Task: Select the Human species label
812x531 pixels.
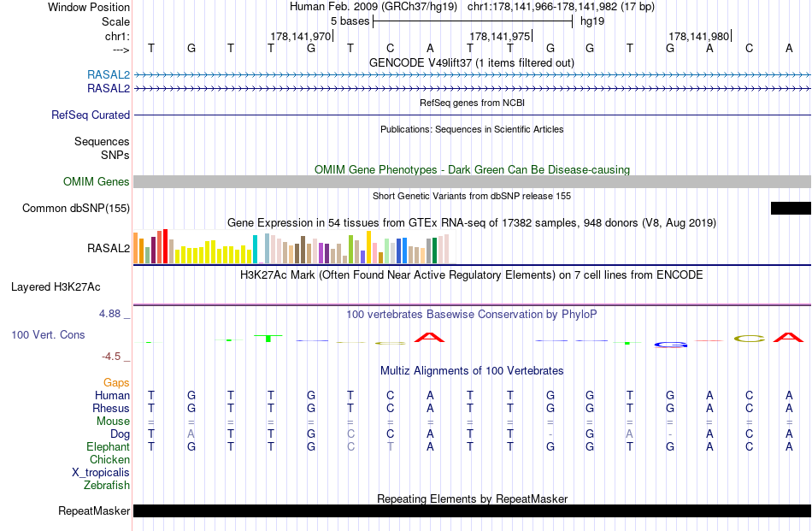Action: 112,395
